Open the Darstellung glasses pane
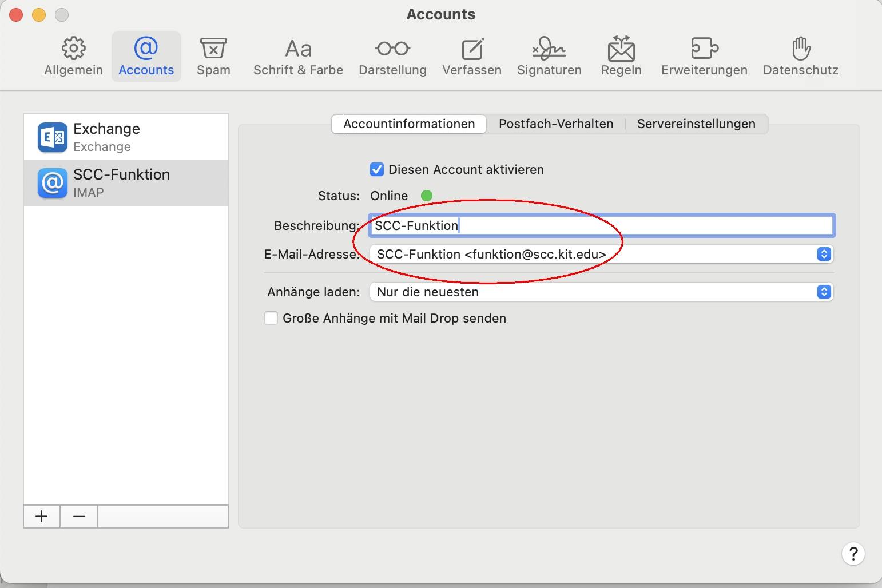The width and height of the screenshot is (882, 588). click(x=392, y=57)
